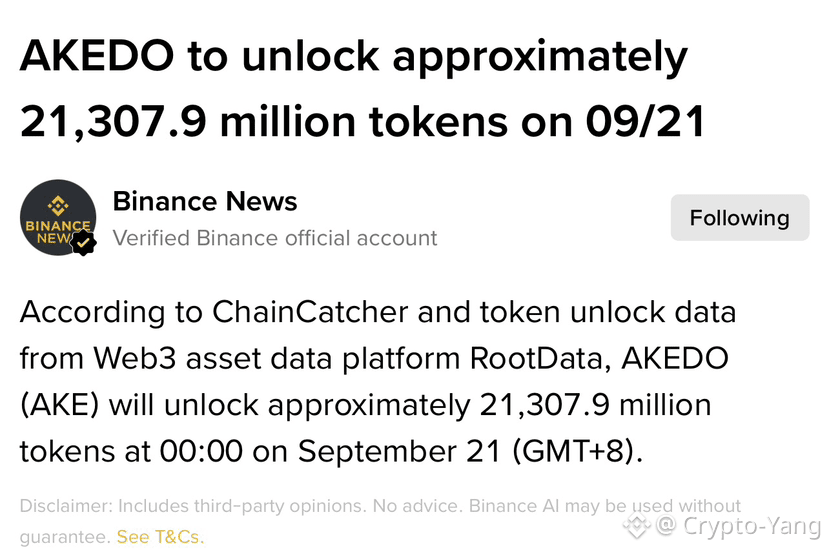Screen dimensions: 829x550
Task: Click the Verified Binance official account subtitle
Action: pos(275,238)
